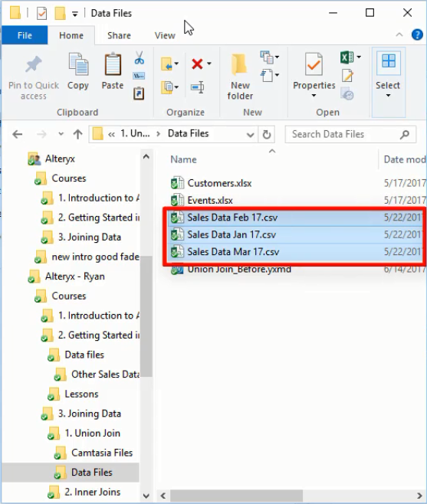427x504 pixels.
Task: Select the Union Join_Before.yxmd file
Action: tap(239, 270)
